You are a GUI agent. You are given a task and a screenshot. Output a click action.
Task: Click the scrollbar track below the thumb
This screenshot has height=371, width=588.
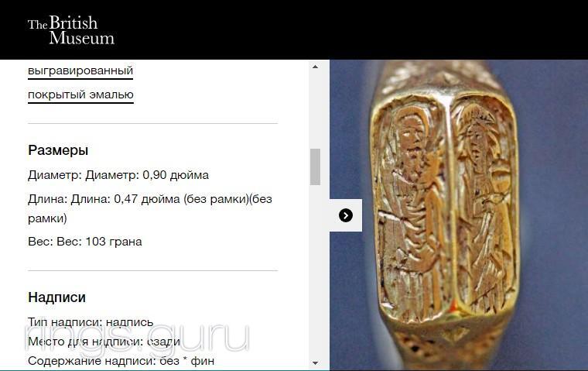pyautogui.click(x=315, y=270)
